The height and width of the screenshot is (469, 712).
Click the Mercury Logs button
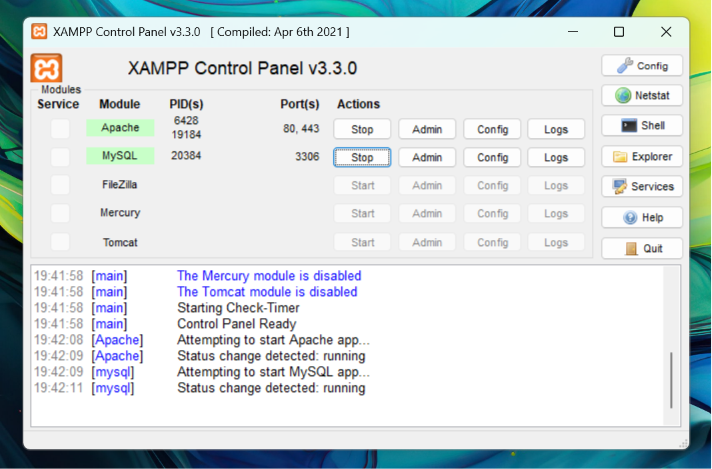tap(556, 214)
